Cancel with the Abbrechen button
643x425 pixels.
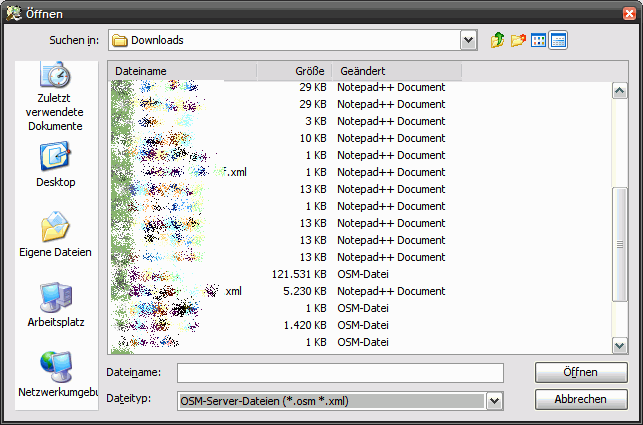581,399
